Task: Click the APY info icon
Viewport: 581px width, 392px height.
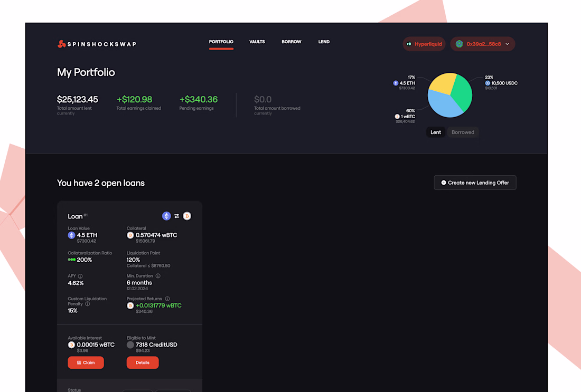Action: click(x=80, y=276)
